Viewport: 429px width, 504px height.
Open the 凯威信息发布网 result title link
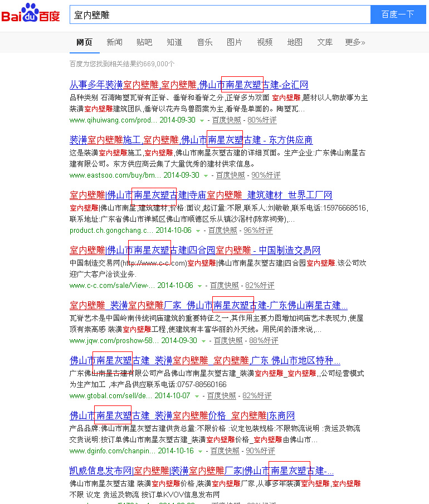[201, 471]
